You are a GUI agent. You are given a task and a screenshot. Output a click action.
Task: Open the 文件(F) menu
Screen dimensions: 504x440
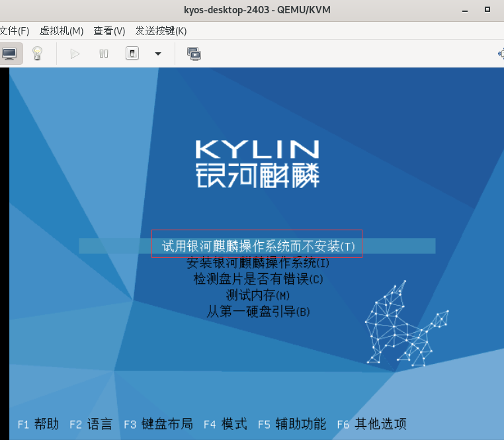[x=14, y=31]
